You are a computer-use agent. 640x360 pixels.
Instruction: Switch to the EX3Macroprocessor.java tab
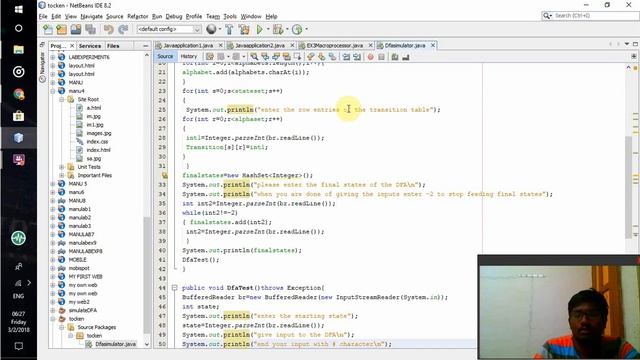(335, 45)
